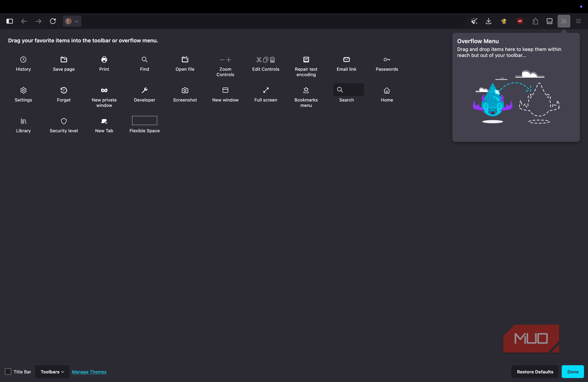Click the Forget icon
Screen dimensions: 588x382
[x=64, y=91]
